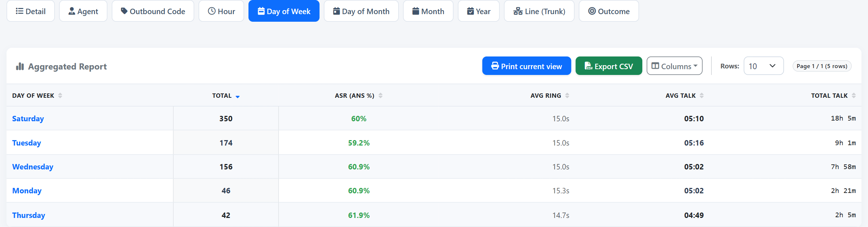Viewport: 868px width, 227px height.
Task: Export the report as CSV
Action: pyautogui.click(x=609, y=66)
